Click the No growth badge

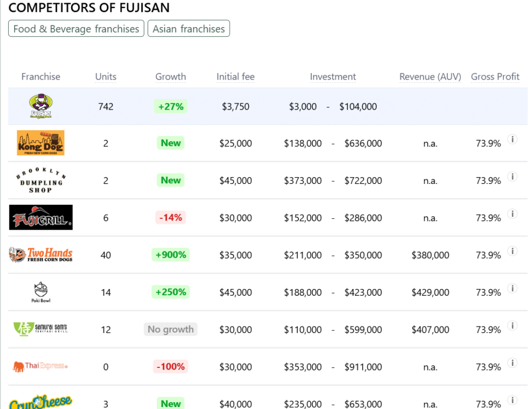coord(170,329)
